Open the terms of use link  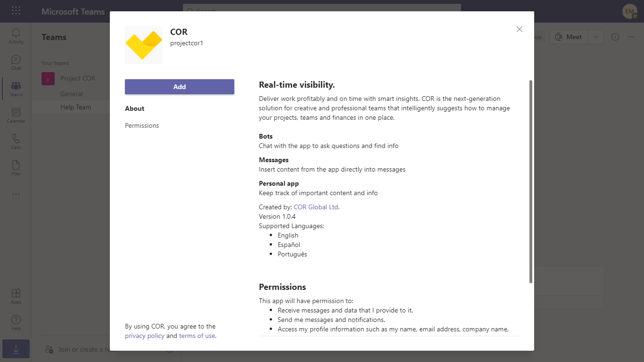tap(197, 336)
